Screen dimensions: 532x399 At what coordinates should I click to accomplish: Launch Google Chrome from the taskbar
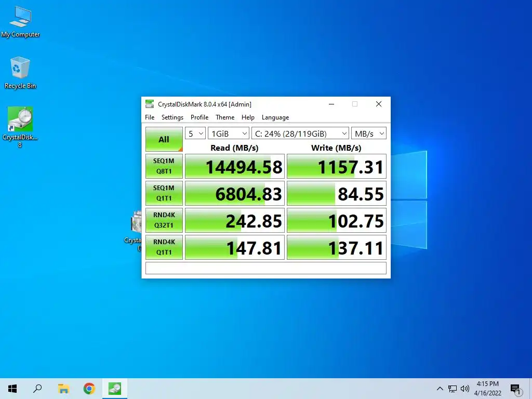click(x=89, y=389)
